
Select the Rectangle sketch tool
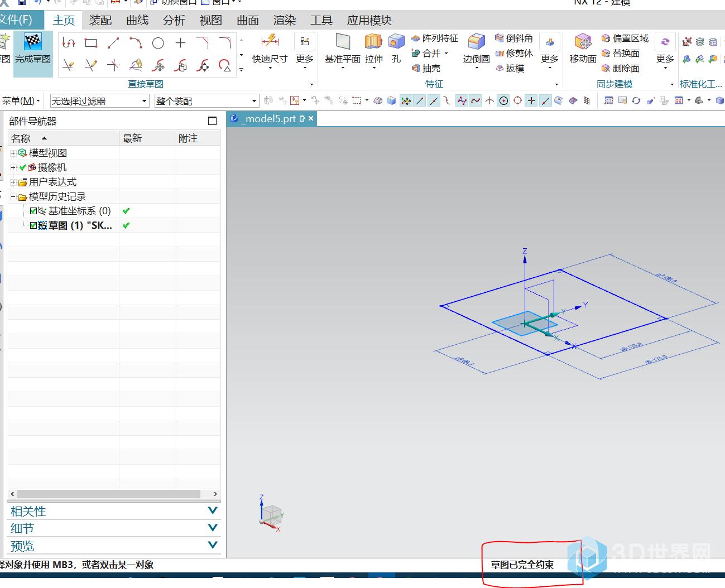[x=91, y=43]
